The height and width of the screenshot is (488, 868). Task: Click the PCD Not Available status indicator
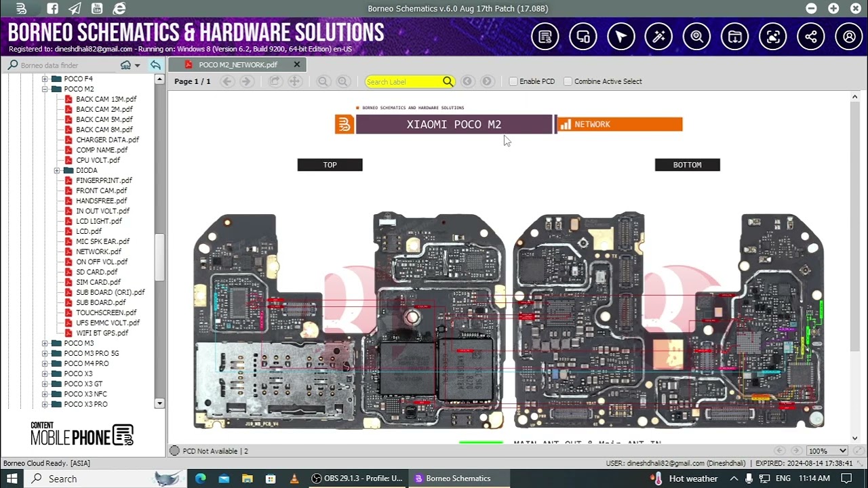pos(210,451)
